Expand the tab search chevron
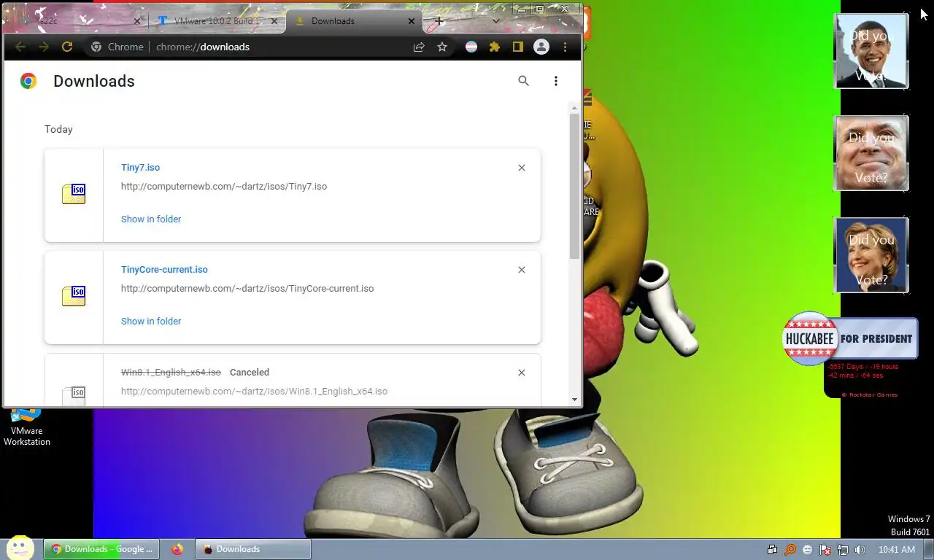The height and width of the screenshot is (560, 934). [496, 21]
